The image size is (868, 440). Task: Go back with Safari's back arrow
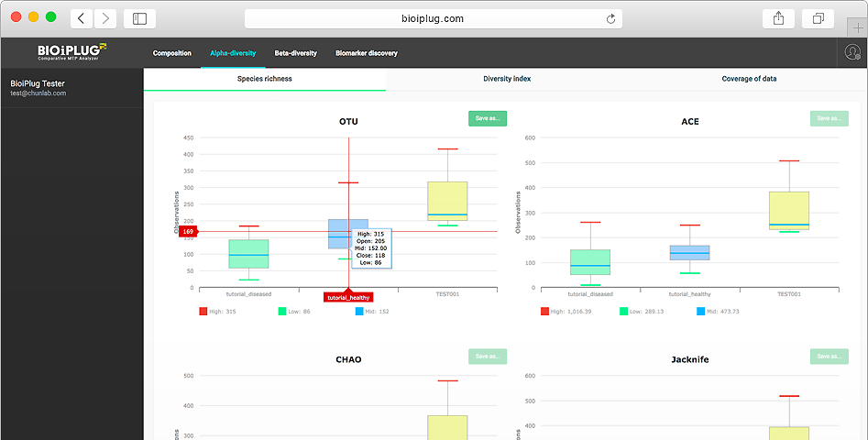point(82,18)
